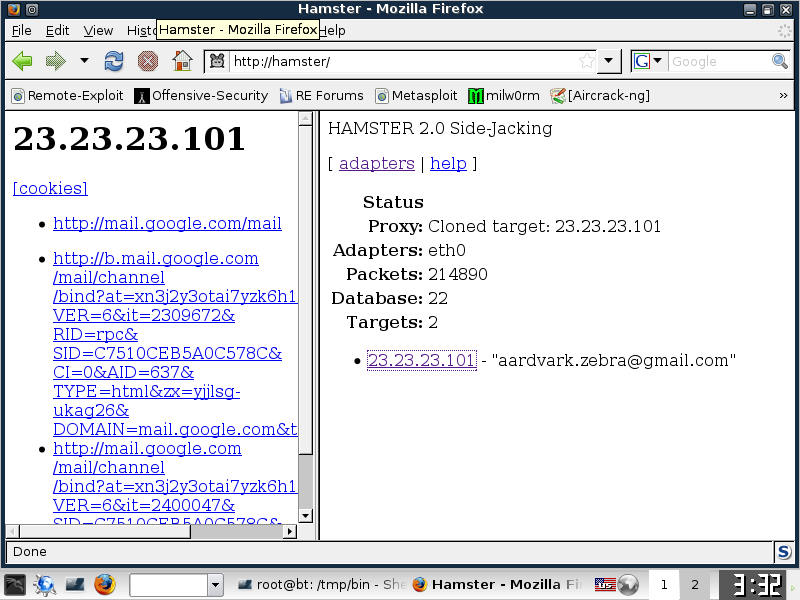
Task: Click the adapters link
Action: point(377,163)
